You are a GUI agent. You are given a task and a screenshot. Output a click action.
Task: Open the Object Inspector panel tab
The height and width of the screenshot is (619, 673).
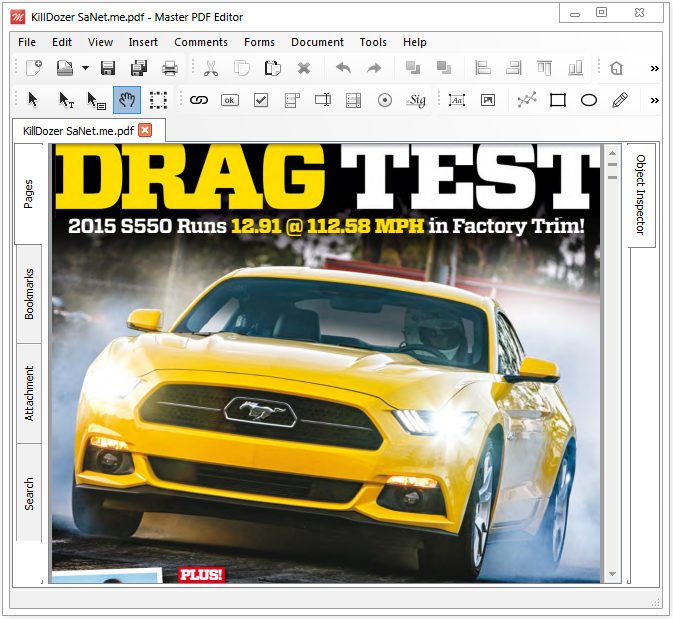pos(641,195)
